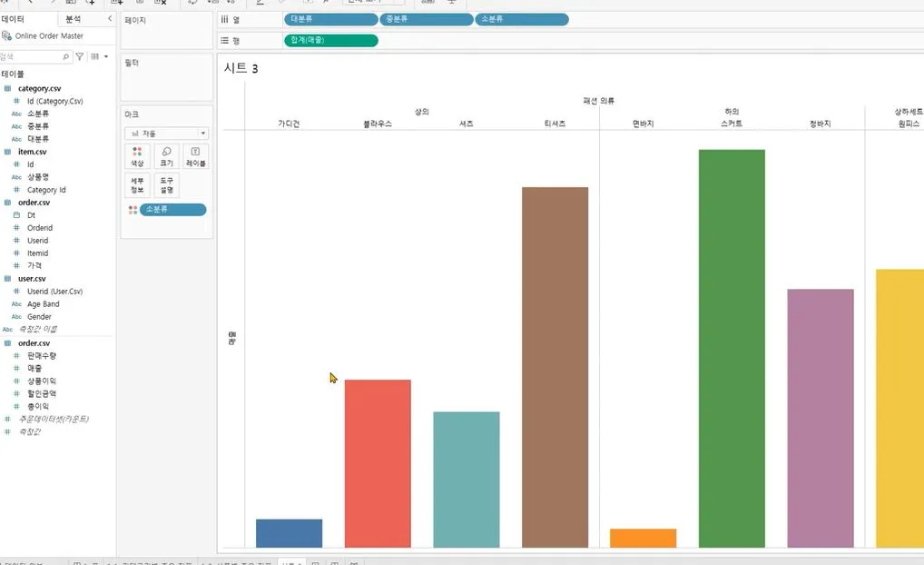Click the magnifier icon in the field search box

(65, 56)
